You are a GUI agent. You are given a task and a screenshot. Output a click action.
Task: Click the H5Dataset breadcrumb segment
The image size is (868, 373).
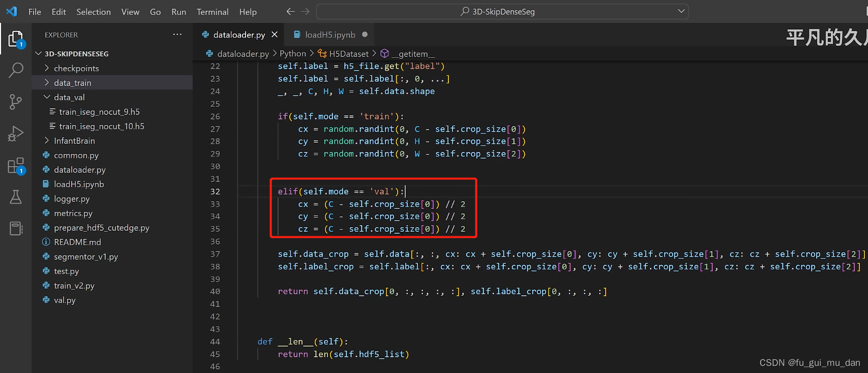[x=349, y=53]
